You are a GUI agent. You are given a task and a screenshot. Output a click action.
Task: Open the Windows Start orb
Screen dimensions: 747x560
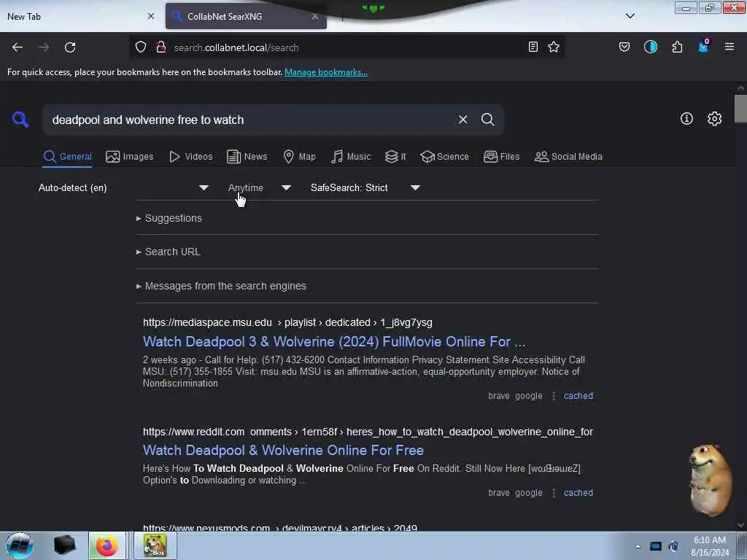pos(20,545)
